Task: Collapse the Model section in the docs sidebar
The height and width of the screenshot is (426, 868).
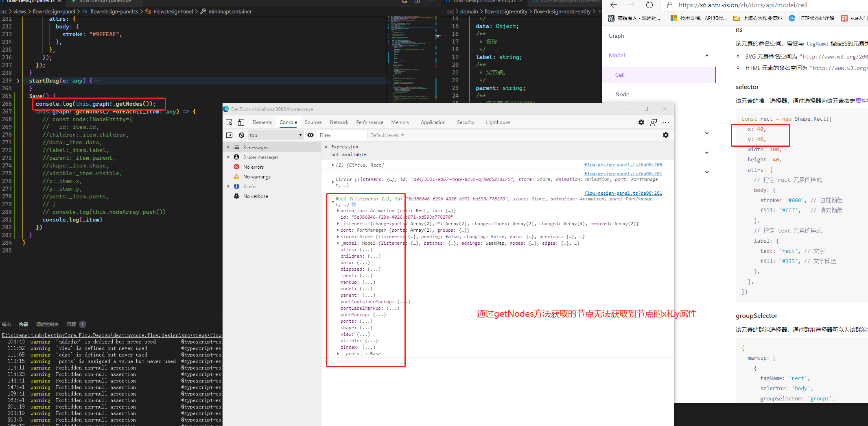Action: pos(707,55)
